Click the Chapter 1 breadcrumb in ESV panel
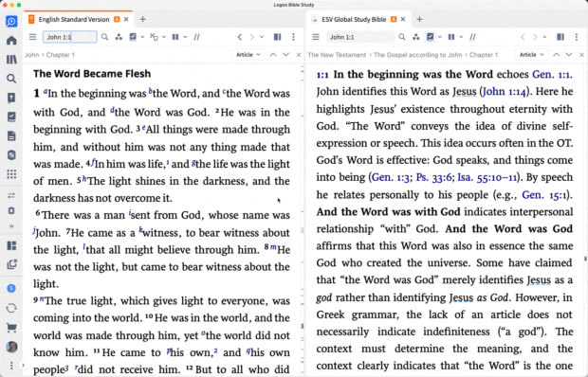The height and width of the screenshot is (377, 588). (60, 55)
